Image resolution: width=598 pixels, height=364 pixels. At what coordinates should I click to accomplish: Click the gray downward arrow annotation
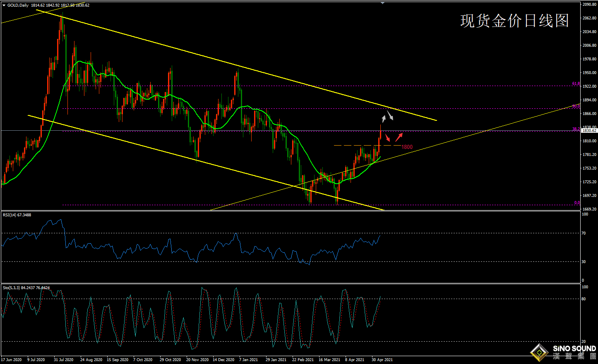tap(390, 115)
